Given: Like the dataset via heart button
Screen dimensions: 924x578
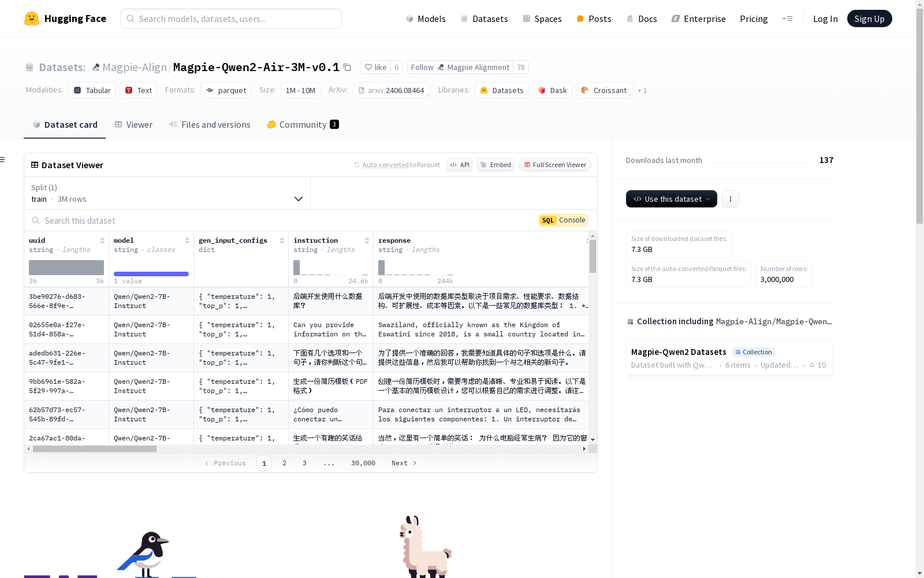Looking at the screenshot, I should (x=375, y=67).
